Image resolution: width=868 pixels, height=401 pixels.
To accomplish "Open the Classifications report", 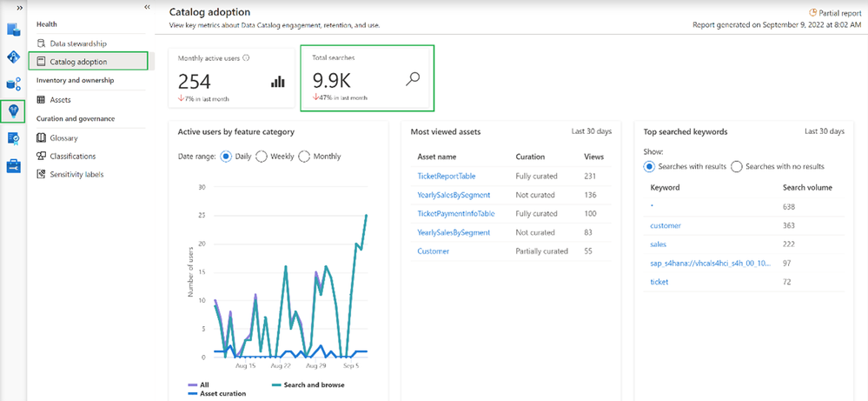I will (x=72, y=157).
